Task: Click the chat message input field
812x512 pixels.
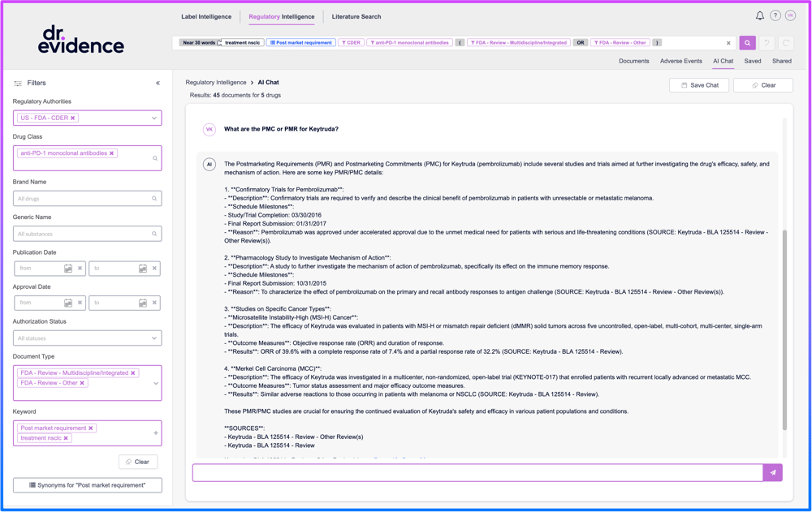Action: click(x=477, y=472)
